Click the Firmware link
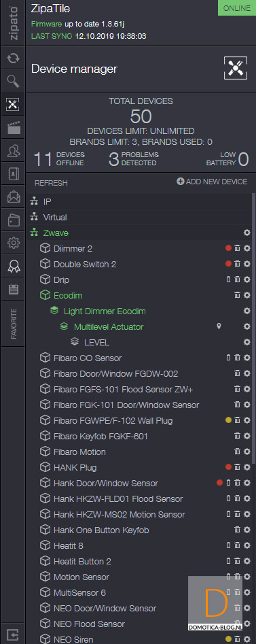 (47, 24)
